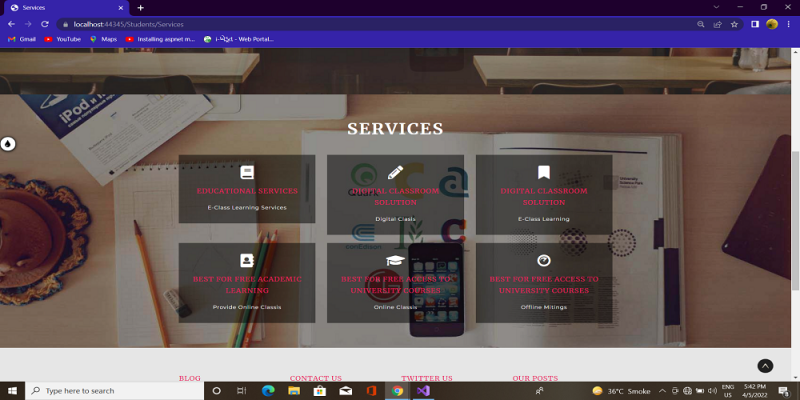Click the book icon above Educational Services

(247, 172)
